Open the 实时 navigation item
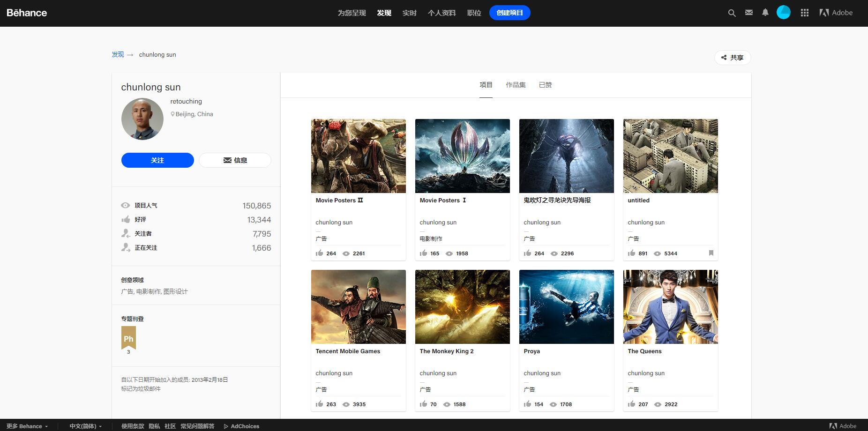This screenshot has width=868, height=431. click(409, 13)
